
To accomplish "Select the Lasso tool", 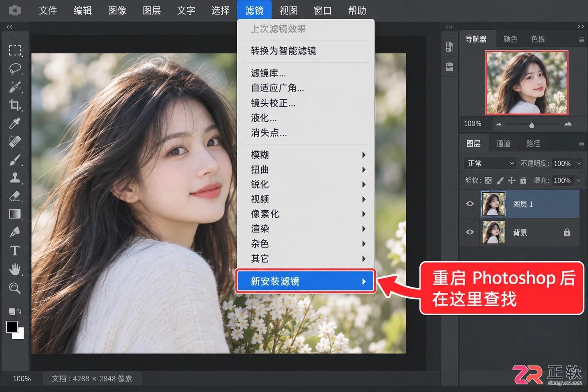I will (15, 69).
